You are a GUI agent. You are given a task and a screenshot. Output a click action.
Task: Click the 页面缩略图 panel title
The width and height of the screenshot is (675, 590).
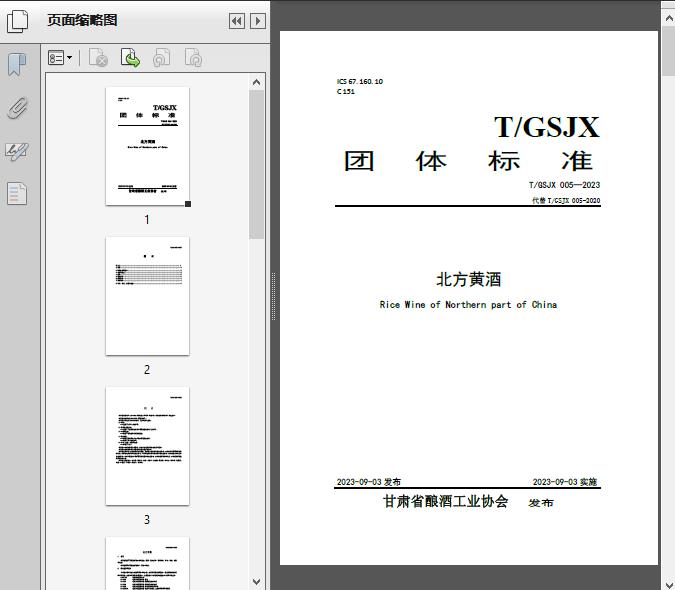82,20
